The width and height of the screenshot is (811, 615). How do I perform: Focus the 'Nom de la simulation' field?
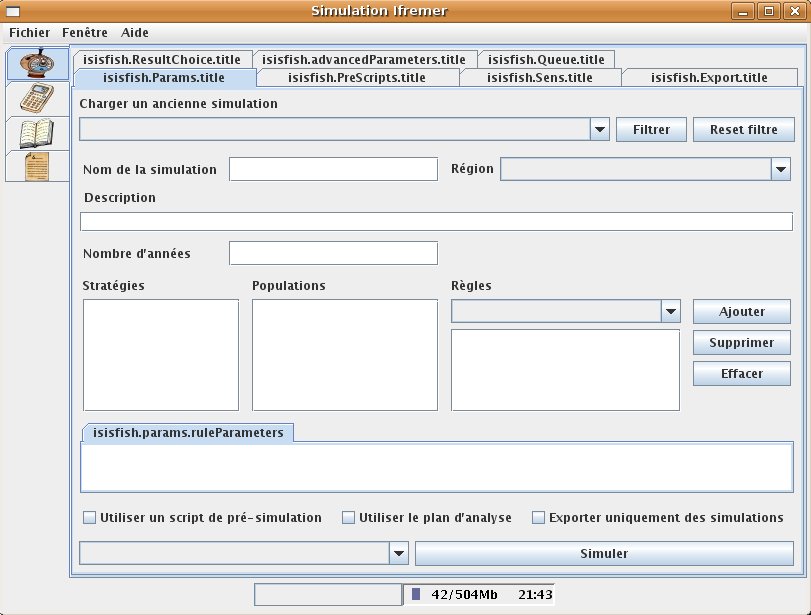click(334, 169)
